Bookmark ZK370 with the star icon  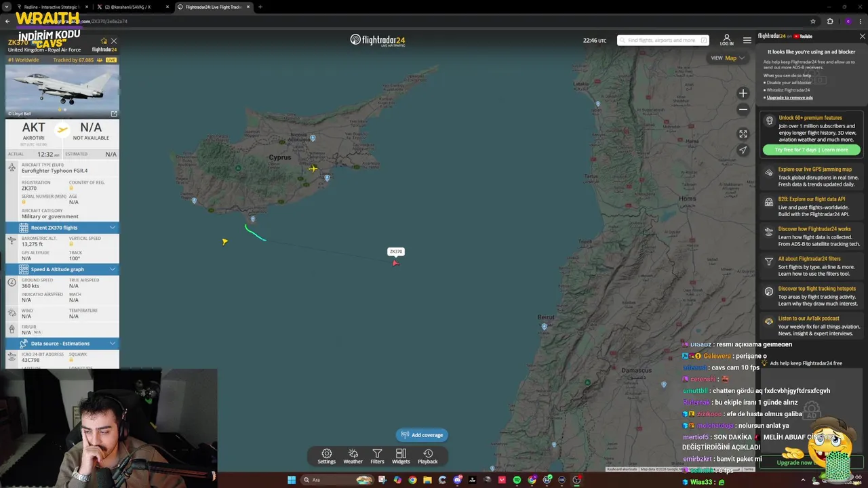click(104, 41)
